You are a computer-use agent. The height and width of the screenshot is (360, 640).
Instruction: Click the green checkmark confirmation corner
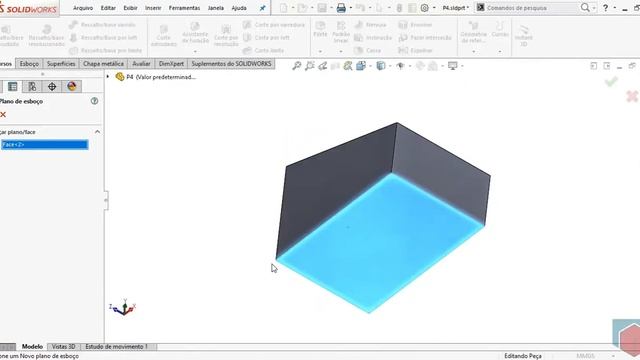(611, 82)
